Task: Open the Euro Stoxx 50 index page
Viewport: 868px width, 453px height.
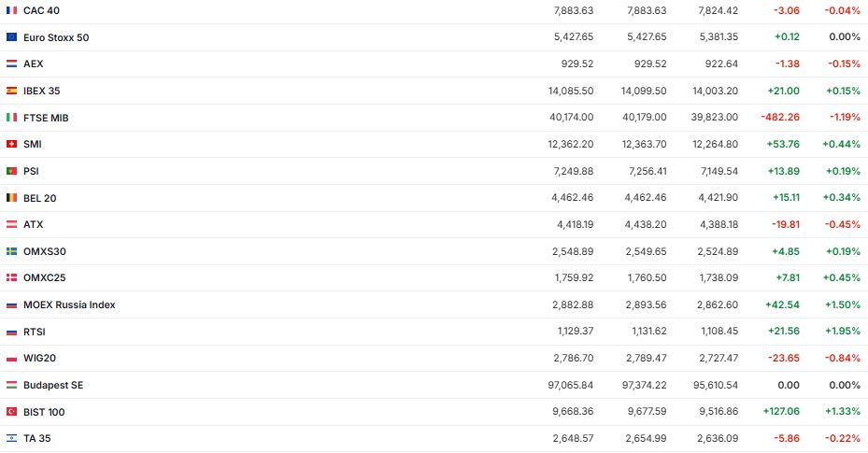Action: pyautogui.click(x=56, y=37)
